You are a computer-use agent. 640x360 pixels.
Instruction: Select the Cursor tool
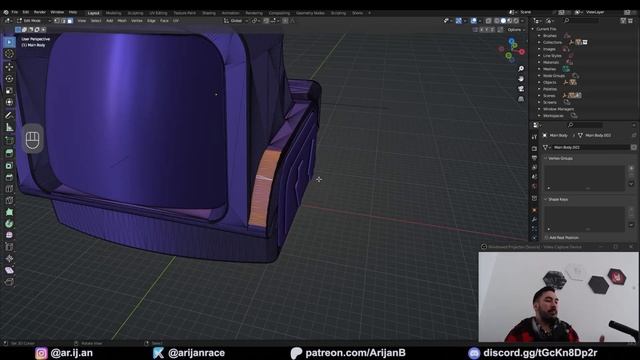click(x=9, y=54)
